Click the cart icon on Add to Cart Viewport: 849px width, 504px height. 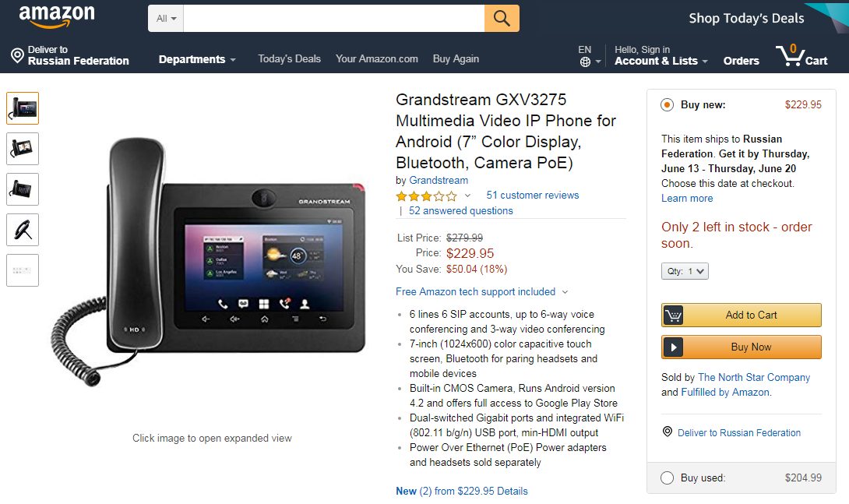pyautogui.click(x=673, y=315)
